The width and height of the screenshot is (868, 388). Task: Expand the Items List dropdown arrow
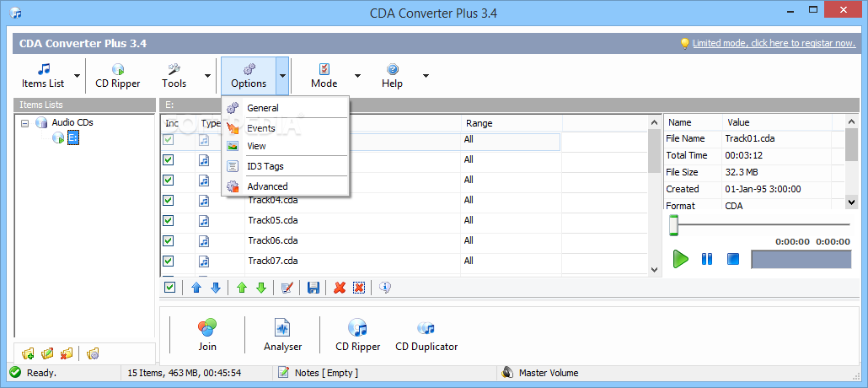(77, 76)
